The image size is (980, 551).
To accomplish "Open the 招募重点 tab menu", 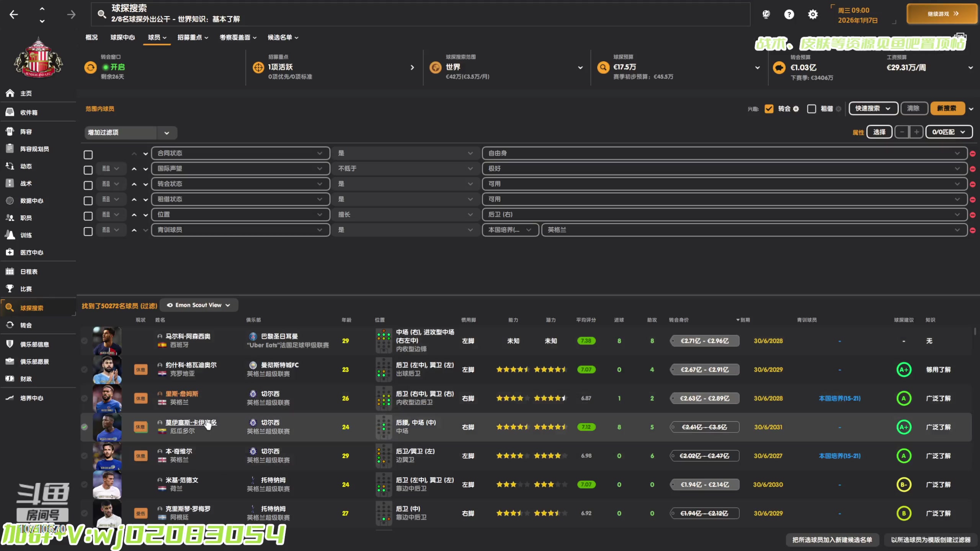I will (x=193, y=37).
